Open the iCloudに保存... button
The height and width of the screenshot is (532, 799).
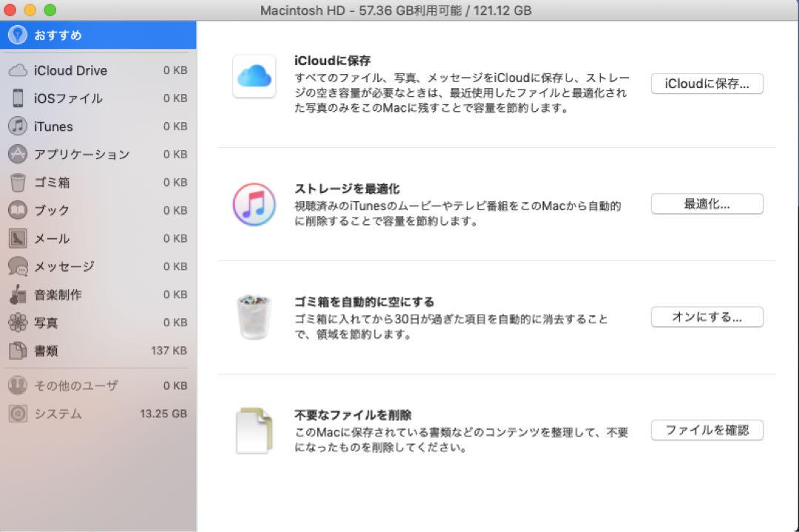coord(707,84)
